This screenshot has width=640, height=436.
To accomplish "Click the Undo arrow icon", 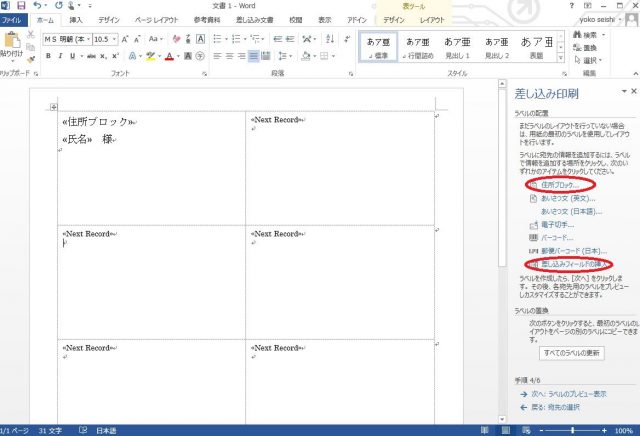I will [x=36, y=5].
